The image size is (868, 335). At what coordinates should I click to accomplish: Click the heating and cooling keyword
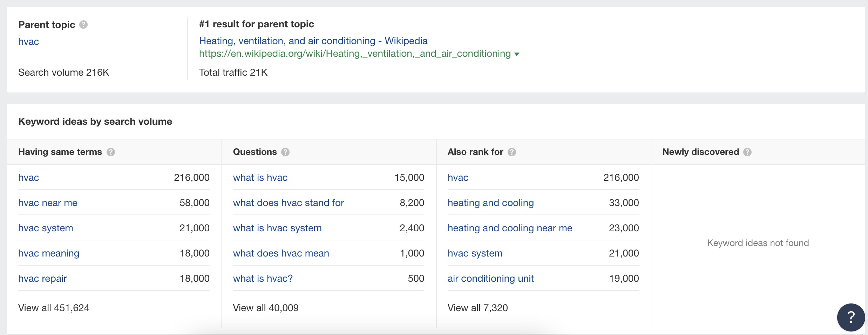click(x=490, y=203)
